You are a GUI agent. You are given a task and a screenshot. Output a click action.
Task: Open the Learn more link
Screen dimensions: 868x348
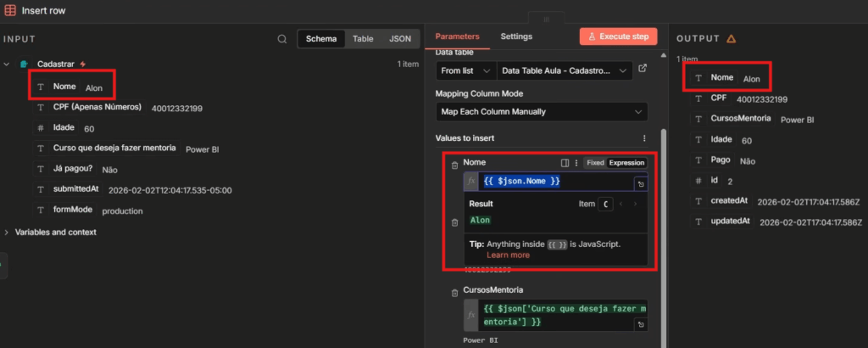pos(509,255)
